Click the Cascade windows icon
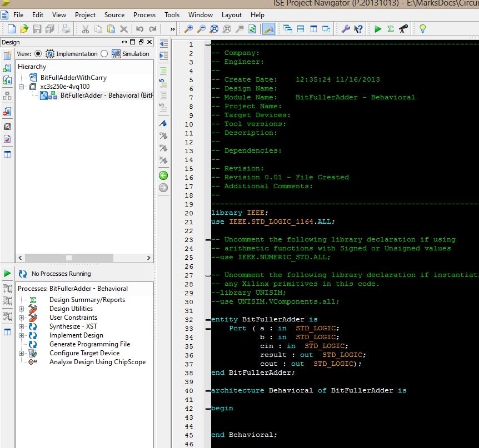479x448 pixels. pyautogui.click(x=288, y=29)
